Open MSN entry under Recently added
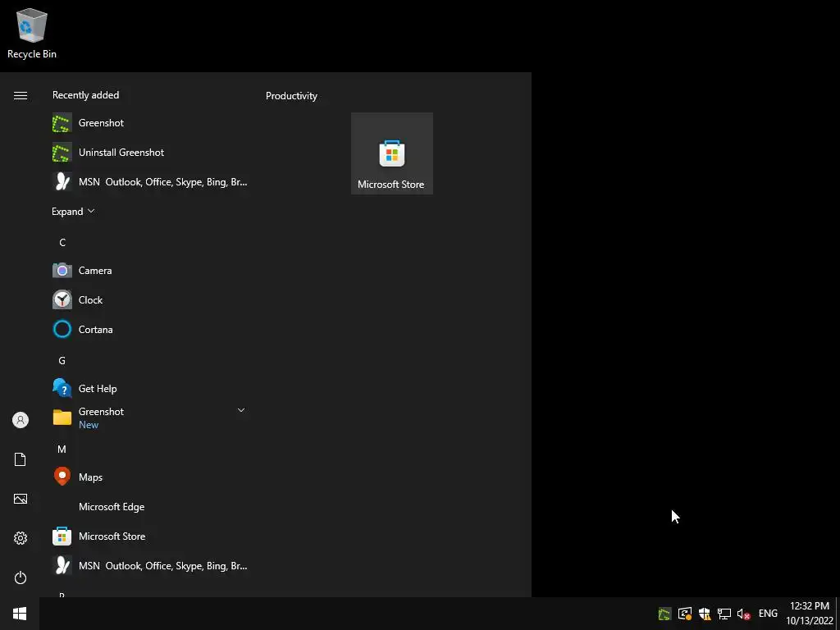The image size is (840, 630). point(150,181)
